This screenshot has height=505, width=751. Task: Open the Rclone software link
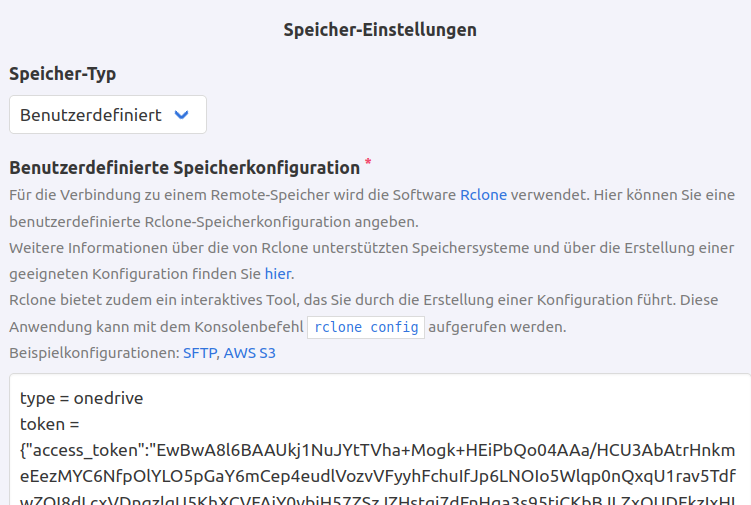point(483,195)
